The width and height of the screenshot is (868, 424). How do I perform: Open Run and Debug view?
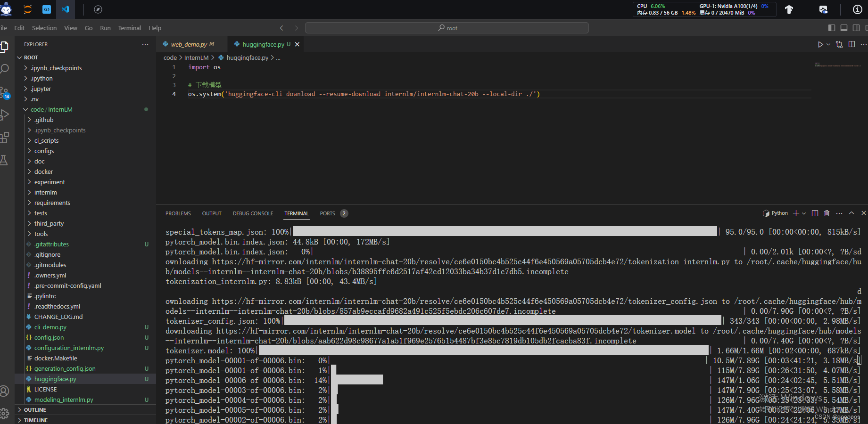click(x=4, y=114)
